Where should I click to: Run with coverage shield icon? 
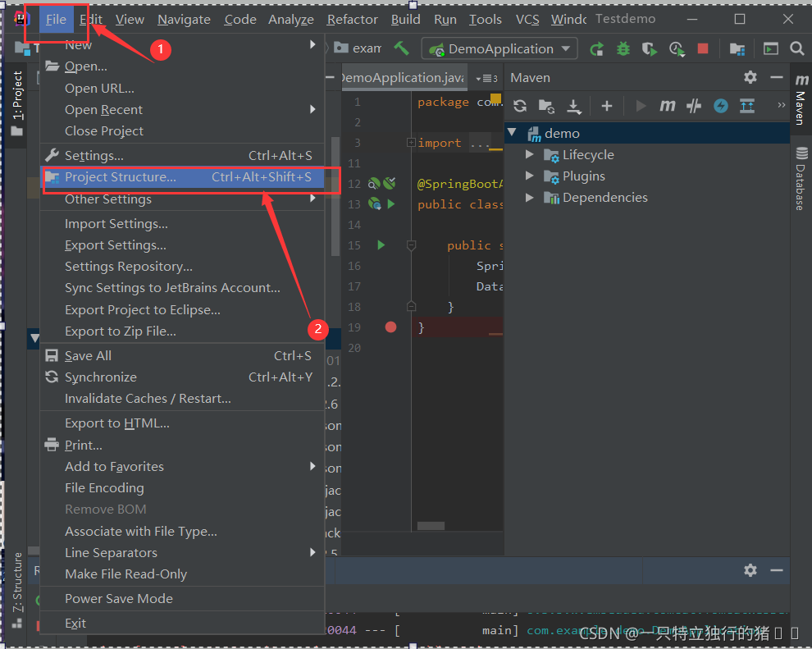pos(650,48)
